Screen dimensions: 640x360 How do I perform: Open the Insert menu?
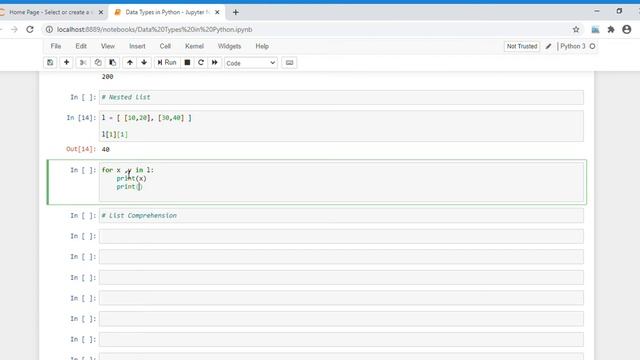(137, 46)
